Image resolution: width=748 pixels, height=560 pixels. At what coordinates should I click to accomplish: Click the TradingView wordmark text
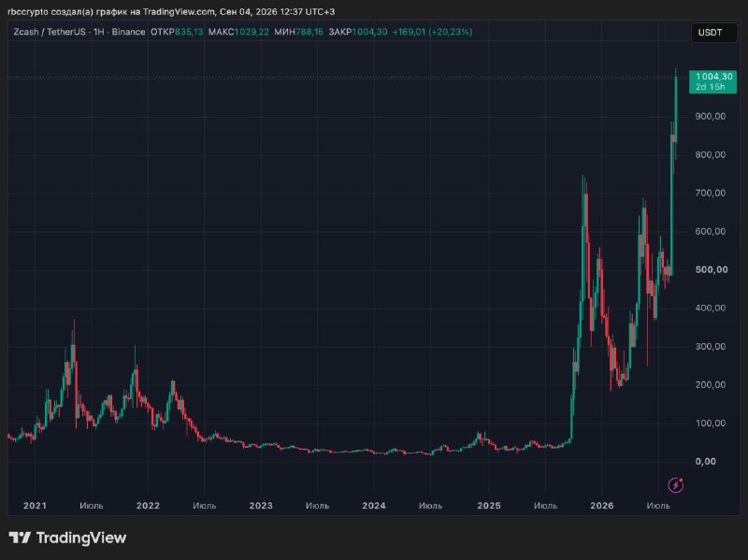tap(81, 538)
